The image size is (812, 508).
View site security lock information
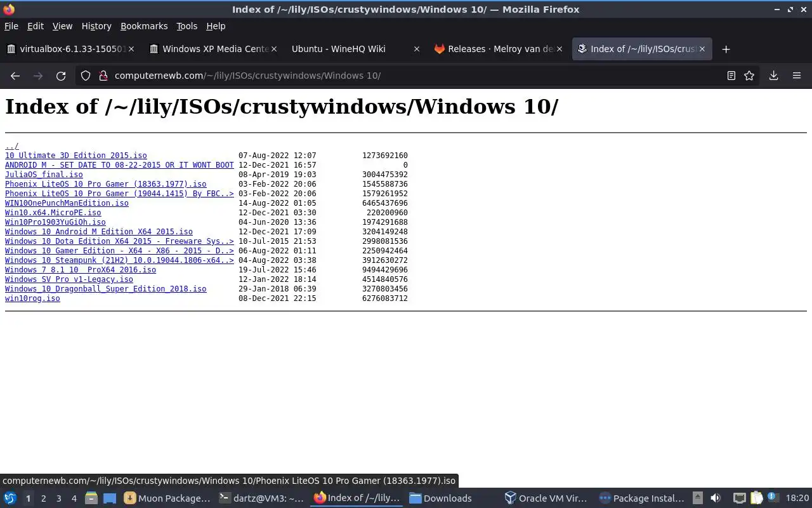pos(103,76)
